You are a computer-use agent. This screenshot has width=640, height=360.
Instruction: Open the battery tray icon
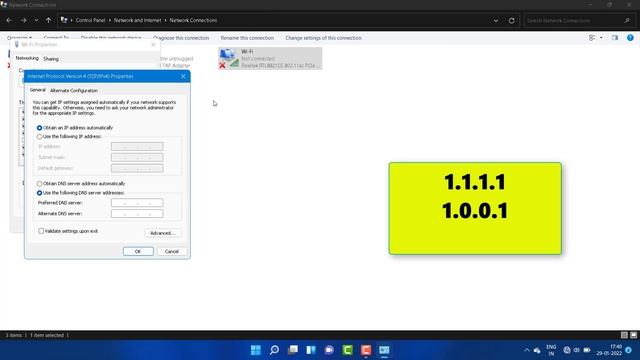pos(587,350)
